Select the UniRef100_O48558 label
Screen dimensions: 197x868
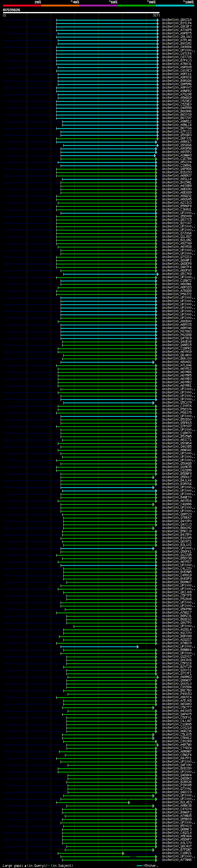pos(177,108)
